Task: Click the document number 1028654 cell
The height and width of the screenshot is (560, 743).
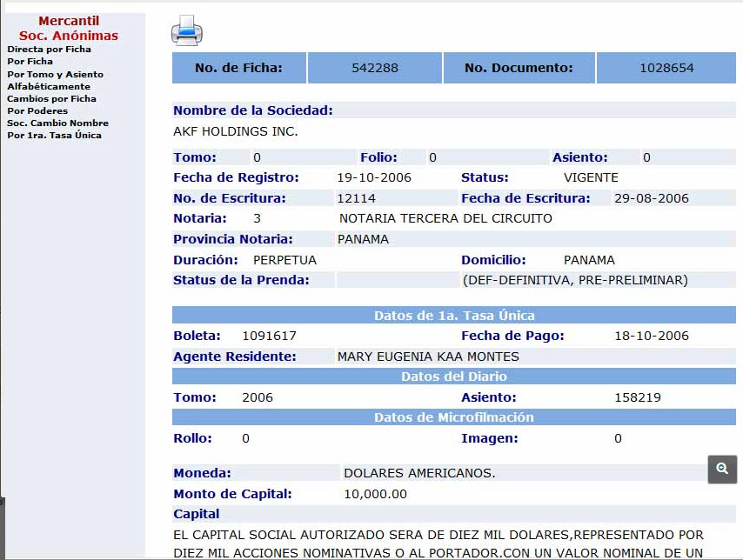Action: [666, 68]
